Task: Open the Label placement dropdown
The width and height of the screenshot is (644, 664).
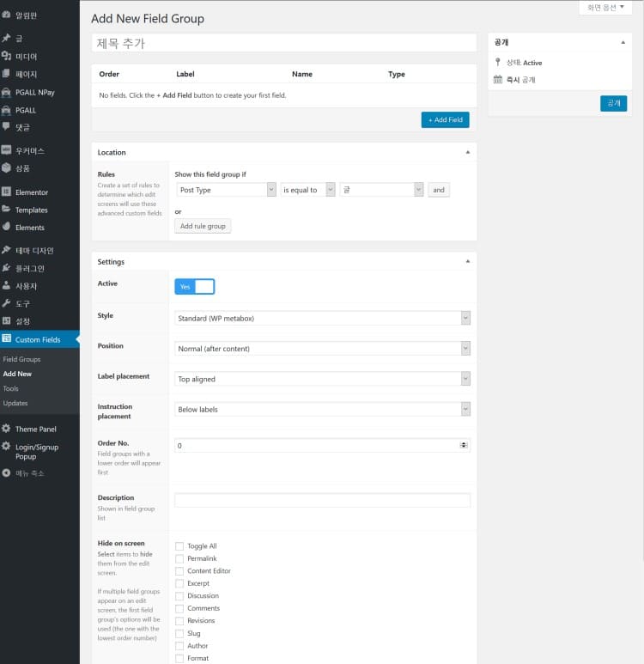Action: tap(322, 379)
